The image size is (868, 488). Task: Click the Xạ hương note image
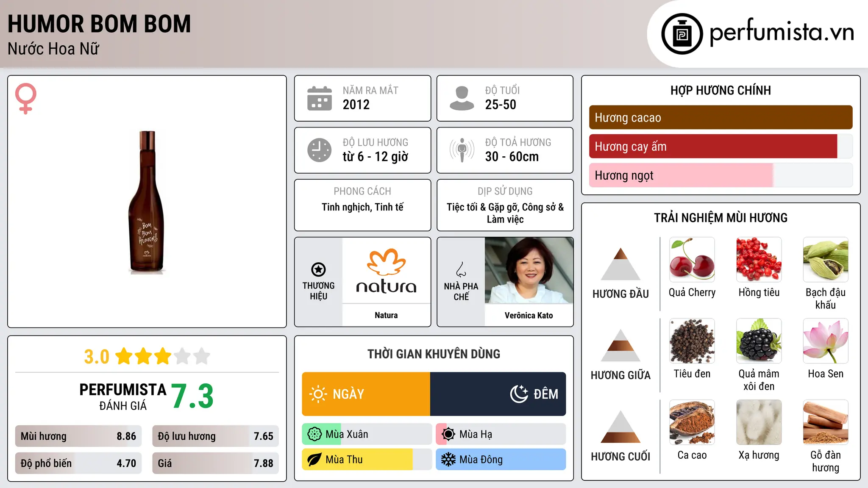coord(759,422)
